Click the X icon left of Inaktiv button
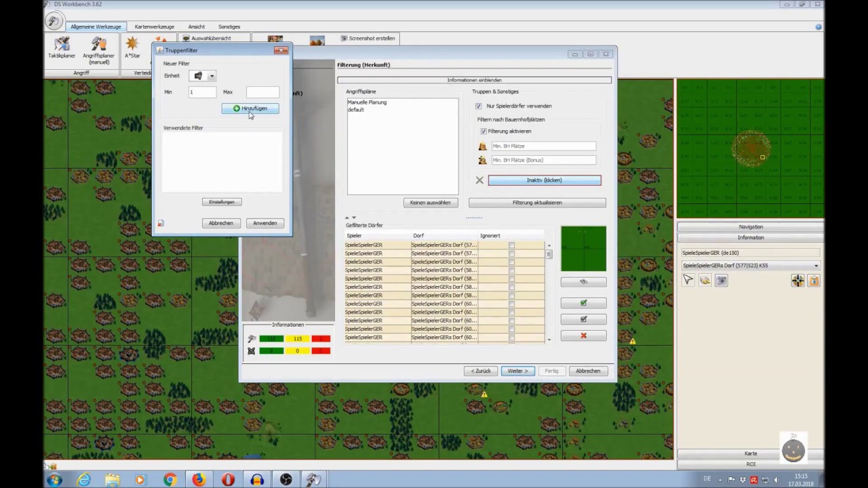868x488 pixels. tap(479, 180)
